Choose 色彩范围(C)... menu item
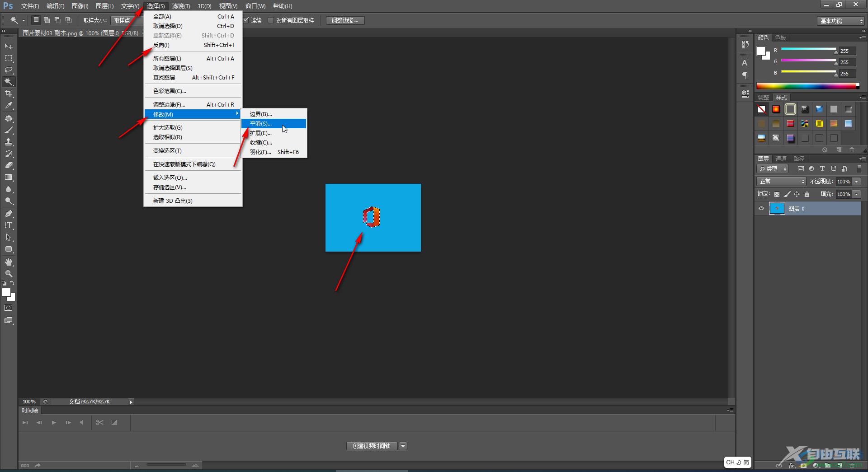This screenshot has width=868, height=472. [x=193, y=91]
